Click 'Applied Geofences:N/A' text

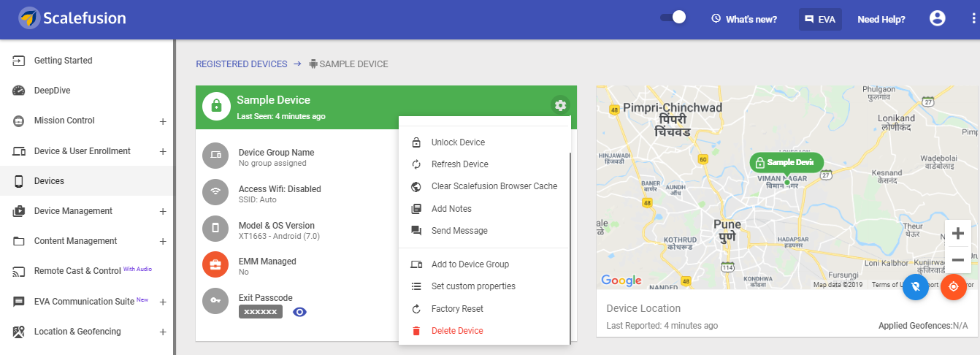pos(924,325)
